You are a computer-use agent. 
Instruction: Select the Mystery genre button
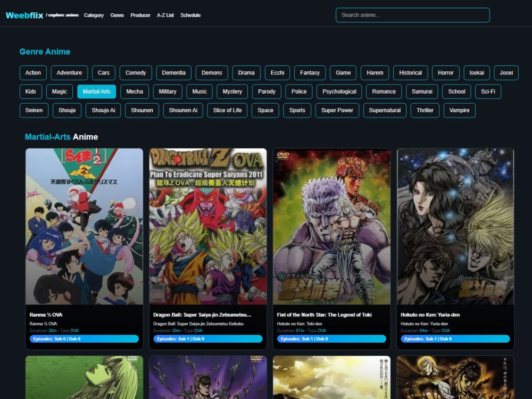232,92
